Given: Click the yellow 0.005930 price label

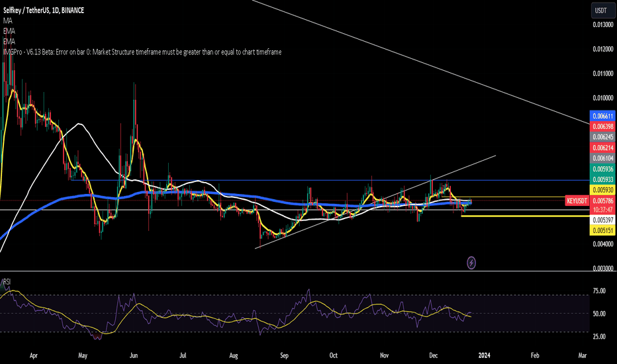Looking at the screenshot, I should point(602,190).
